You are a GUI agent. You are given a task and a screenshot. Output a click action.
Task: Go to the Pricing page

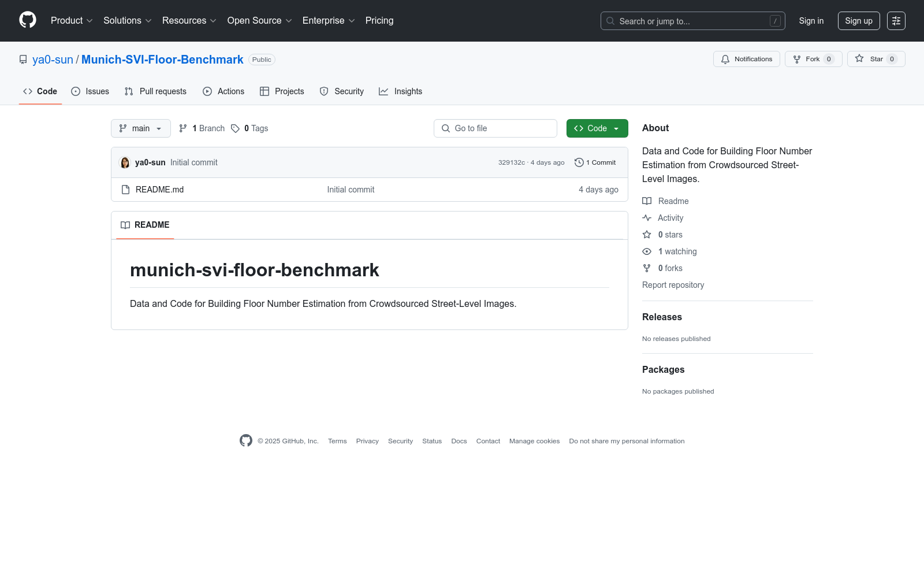379,21
